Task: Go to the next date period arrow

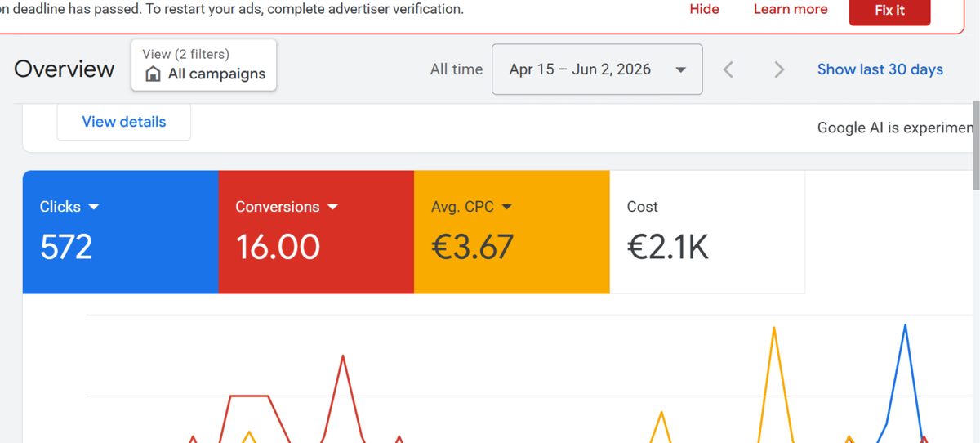Action: 779,69
